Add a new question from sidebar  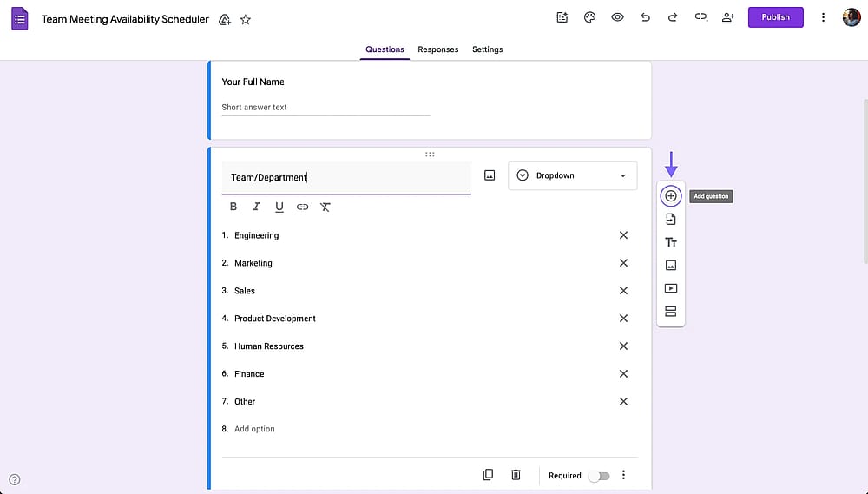coord(670,196)
